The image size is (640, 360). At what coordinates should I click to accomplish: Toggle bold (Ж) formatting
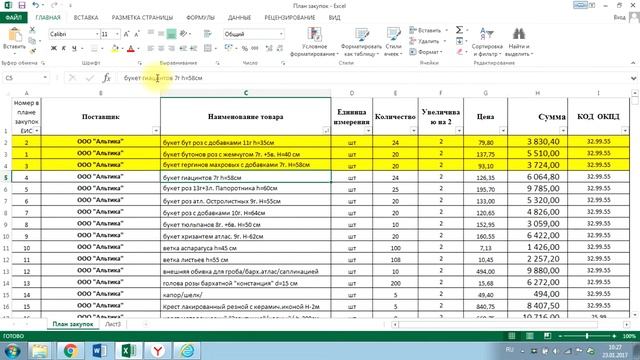tap(53, 49)
